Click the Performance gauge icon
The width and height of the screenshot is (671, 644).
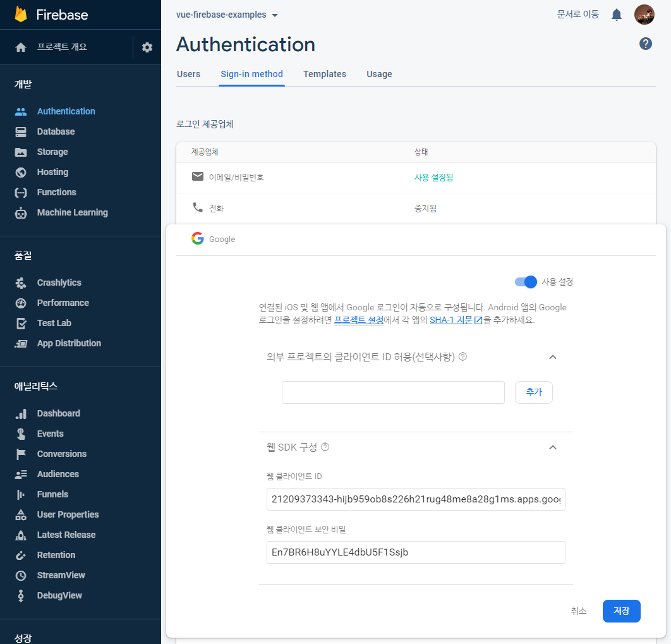21,303
